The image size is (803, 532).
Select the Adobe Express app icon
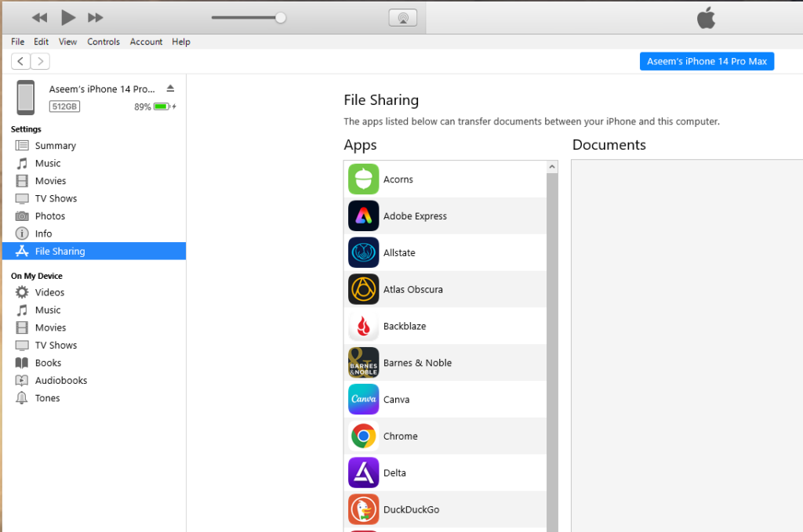(364, 216)
